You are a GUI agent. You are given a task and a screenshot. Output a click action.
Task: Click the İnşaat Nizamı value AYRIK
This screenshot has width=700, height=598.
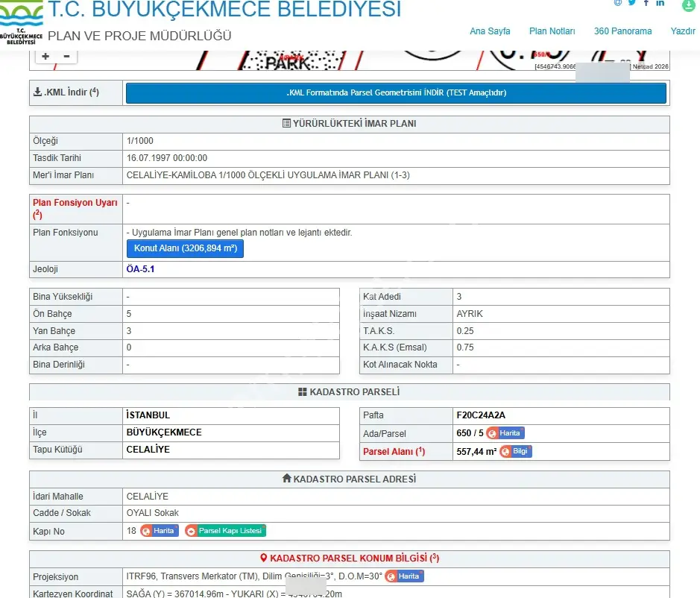470,313
